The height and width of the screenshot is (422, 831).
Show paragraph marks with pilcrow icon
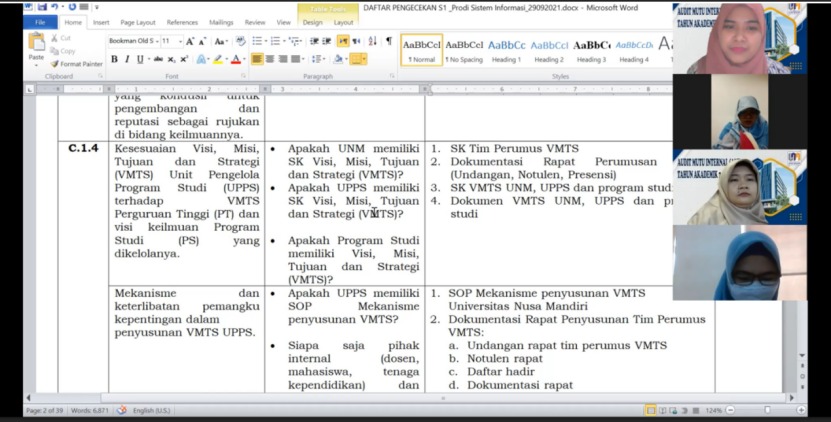tap(388, 41)
